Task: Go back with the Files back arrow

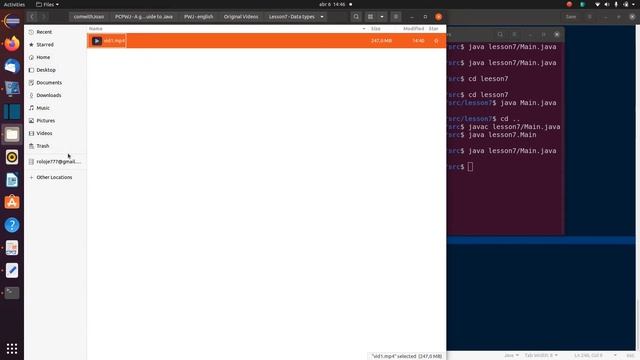Action: pyautogui.click(x=32, y=17)
